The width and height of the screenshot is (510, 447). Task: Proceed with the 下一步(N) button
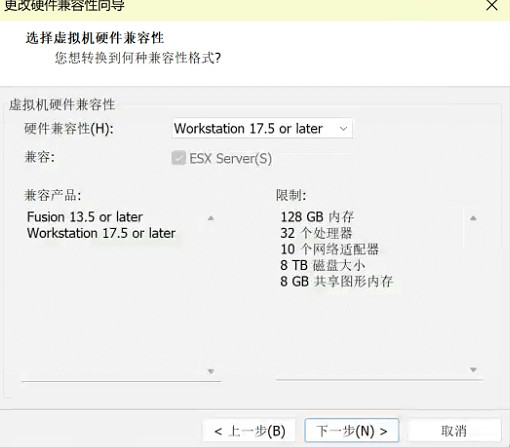[x=352, y=431]
